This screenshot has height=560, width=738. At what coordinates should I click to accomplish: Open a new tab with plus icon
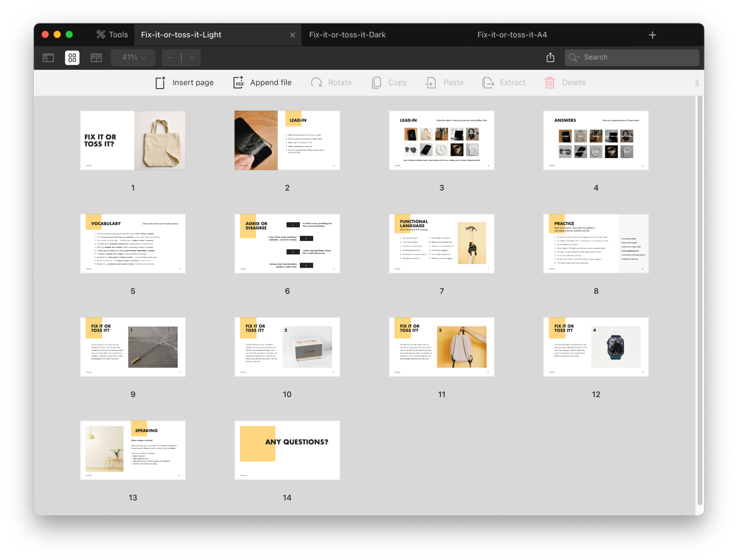click(652, 35)
